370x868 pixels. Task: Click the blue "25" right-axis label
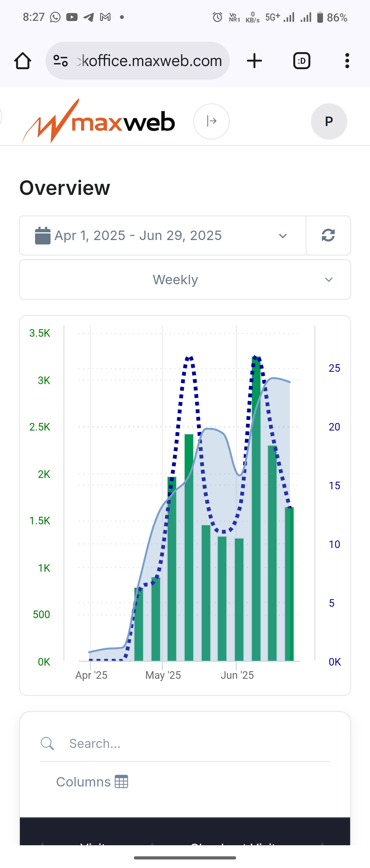[x=334, y=368]
